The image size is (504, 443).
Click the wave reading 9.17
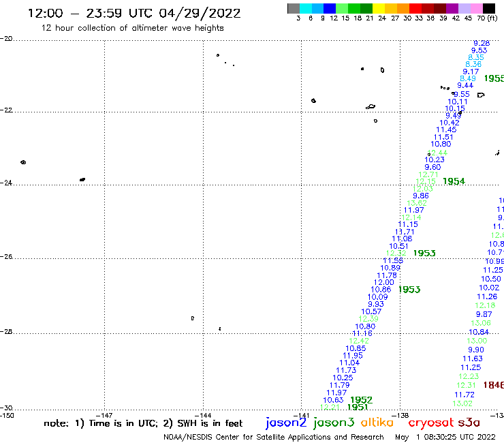[x=471, y=72]
